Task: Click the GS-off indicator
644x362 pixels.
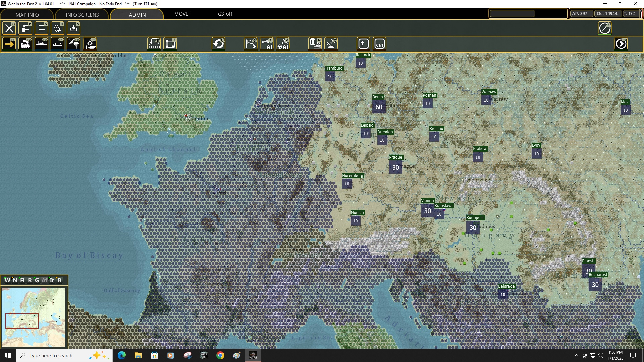Action: coord(225,14)
